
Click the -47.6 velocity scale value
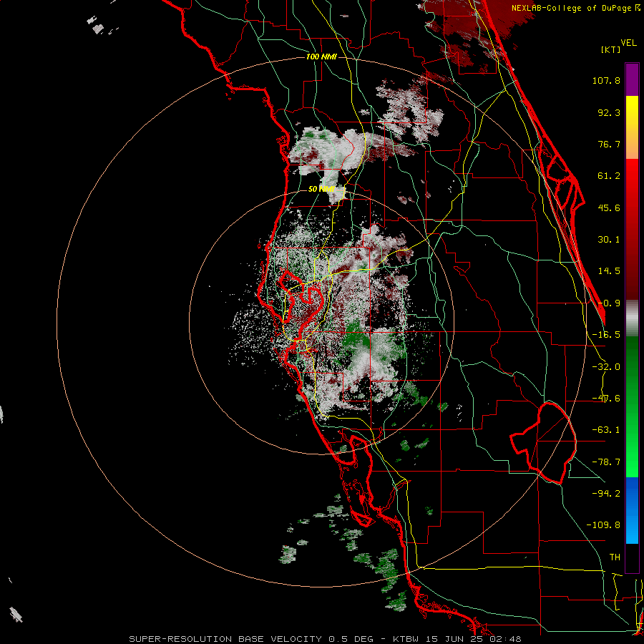[606, 399]
